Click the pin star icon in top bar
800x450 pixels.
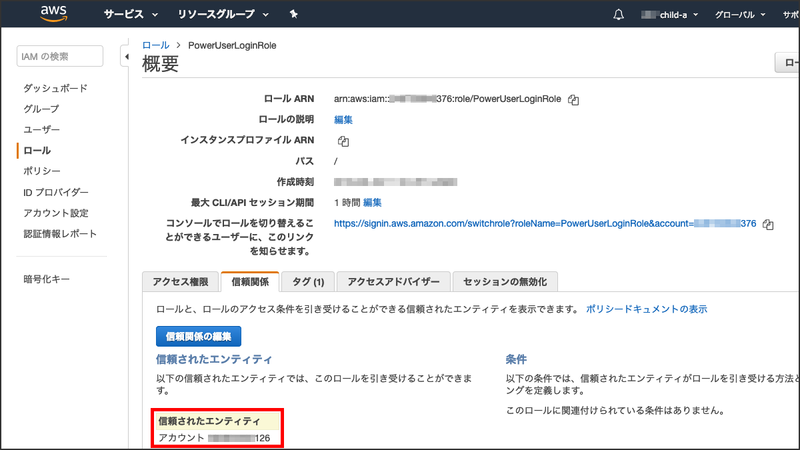[293, 14]
